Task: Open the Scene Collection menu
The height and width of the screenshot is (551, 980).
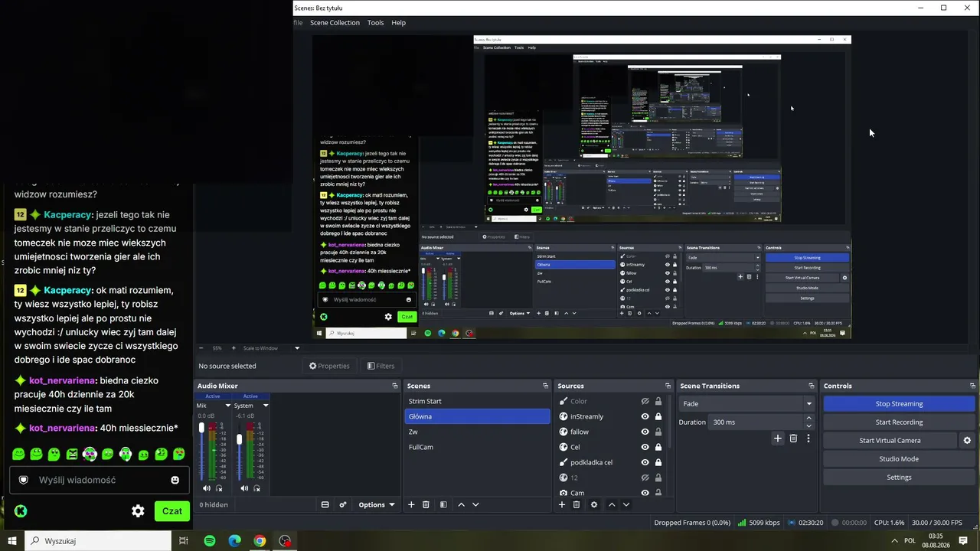Action: pos(335,23)
